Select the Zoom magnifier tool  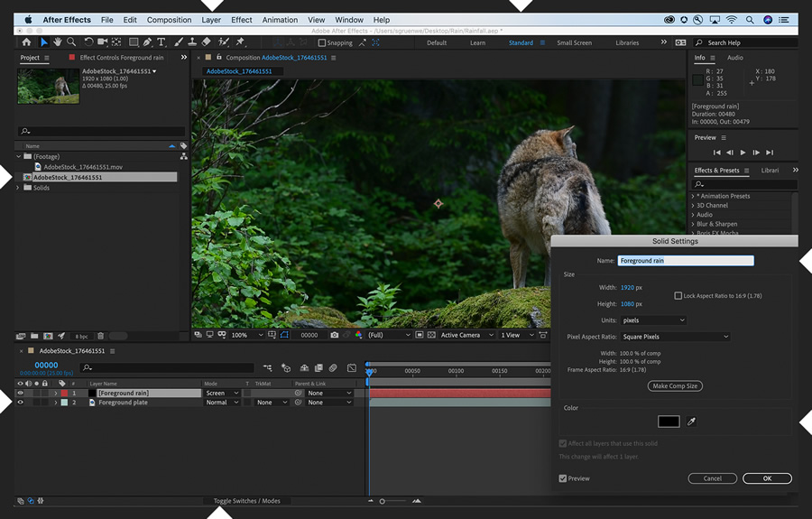click(x=71, y=42)
